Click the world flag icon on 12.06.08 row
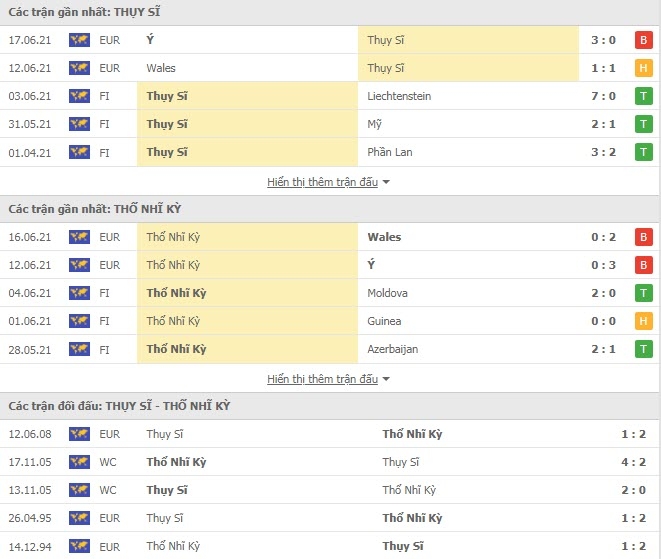 tap(79, 434)
